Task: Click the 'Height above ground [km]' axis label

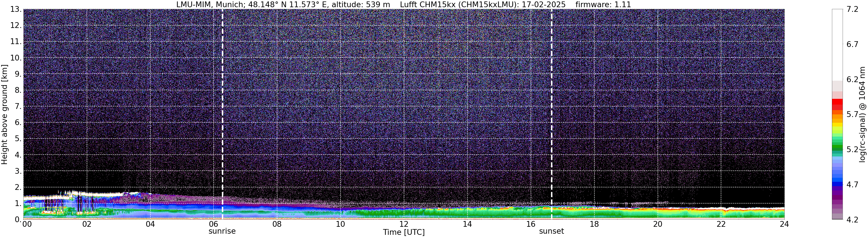Action: tap(4, 114)
